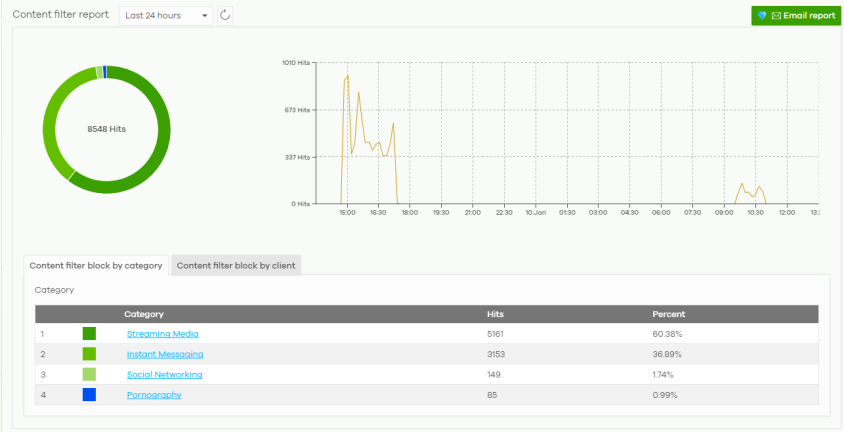Click the Social Networking category link
844x432 pixels.
[164, 374]
